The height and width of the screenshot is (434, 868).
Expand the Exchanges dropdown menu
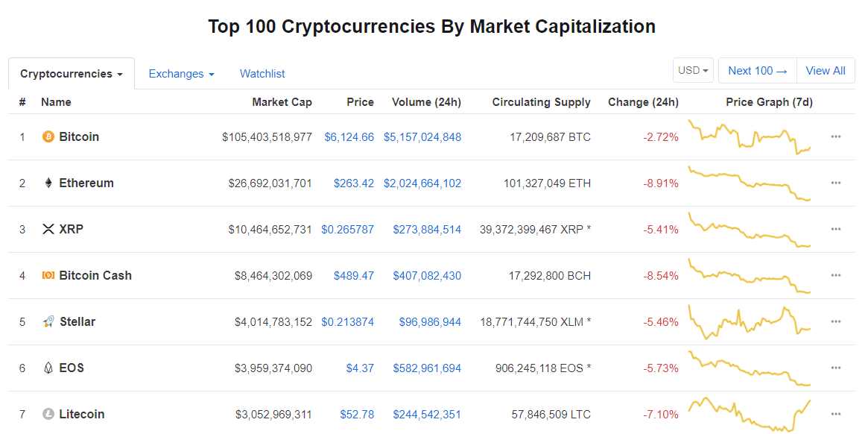[181, 74]
